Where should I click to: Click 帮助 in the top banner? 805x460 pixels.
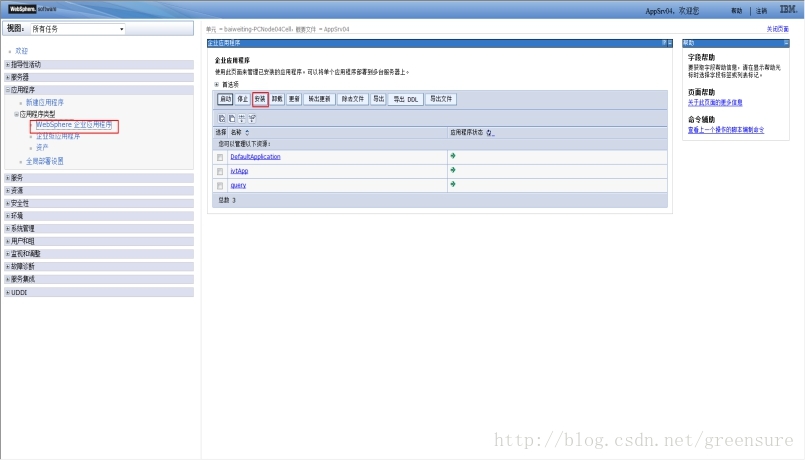tap(737, 11)
